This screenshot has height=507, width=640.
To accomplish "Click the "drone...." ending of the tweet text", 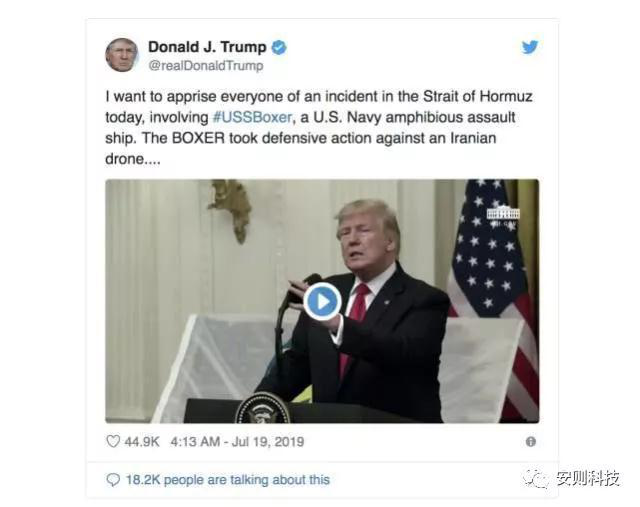I will 133,159.
